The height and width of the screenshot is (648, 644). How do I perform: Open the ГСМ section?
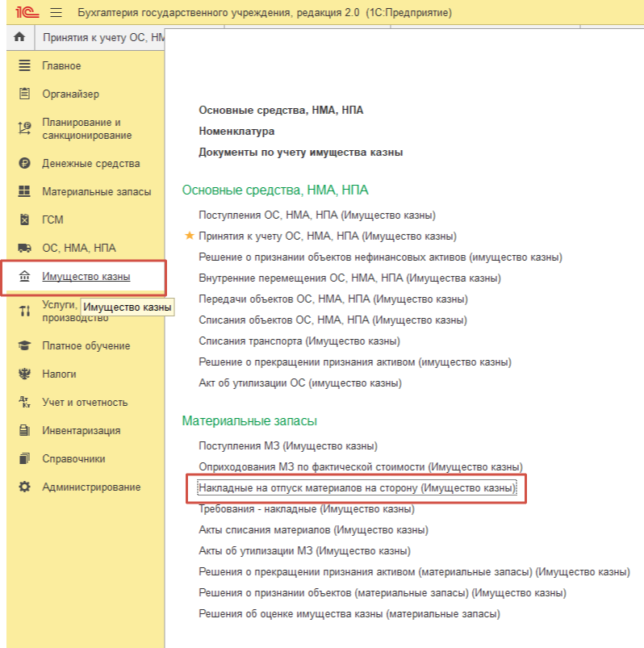click(52, 219)
